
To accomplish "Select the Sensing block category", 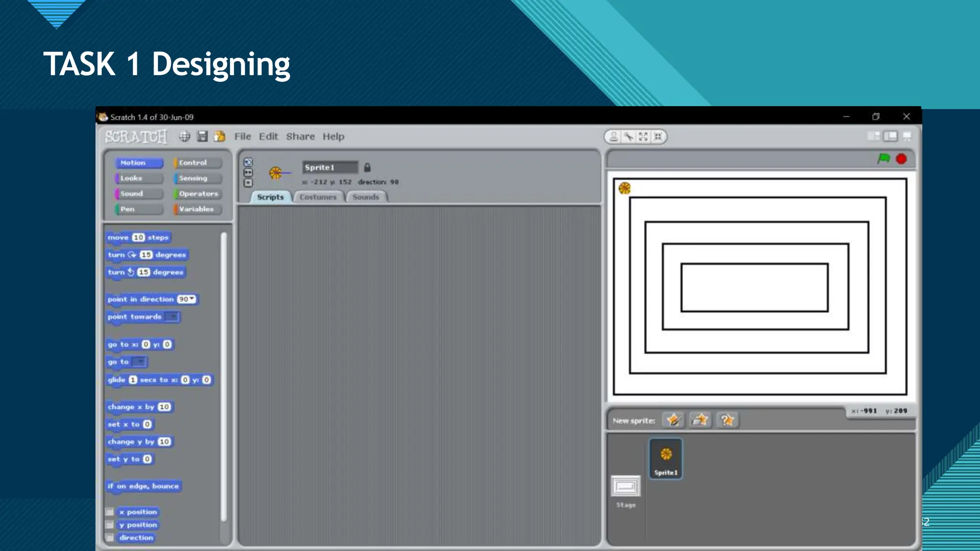I will click(x=198, y=178).
